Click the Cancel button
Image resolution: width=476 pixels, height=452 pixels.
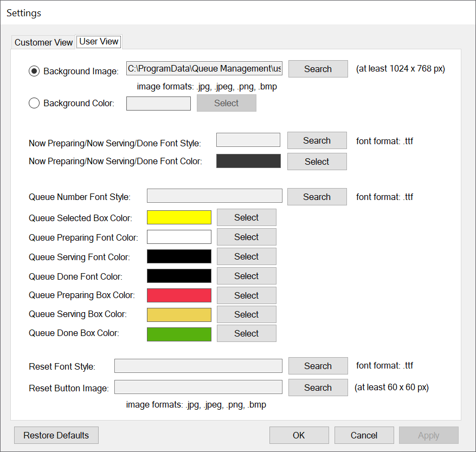click(364, 435)
